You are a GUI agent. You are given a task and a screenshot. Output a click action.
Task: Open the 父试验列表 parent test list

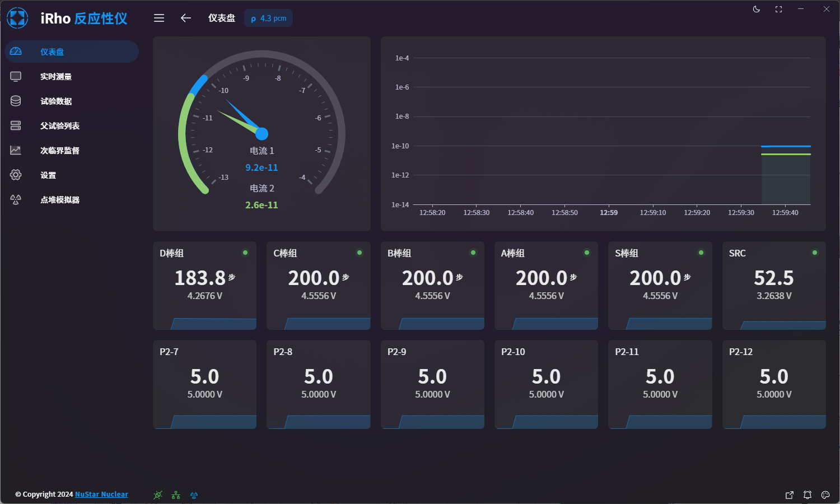tap(72, 125)
